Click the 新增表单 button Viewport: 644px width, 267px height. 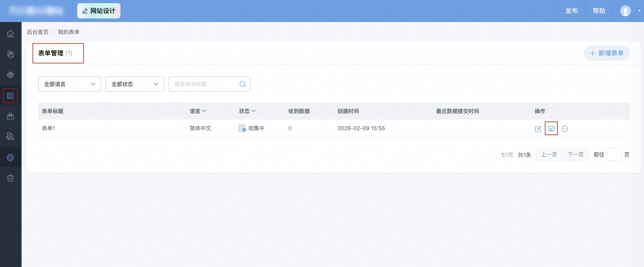click(606, 53)
